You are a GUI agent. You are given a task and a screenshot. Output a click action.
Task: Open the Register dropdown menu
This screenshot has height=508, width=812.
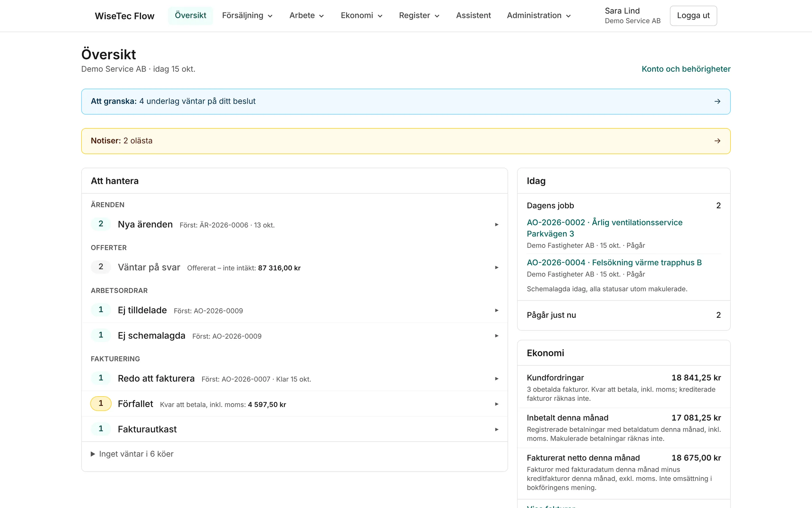[x=419, y=16]
